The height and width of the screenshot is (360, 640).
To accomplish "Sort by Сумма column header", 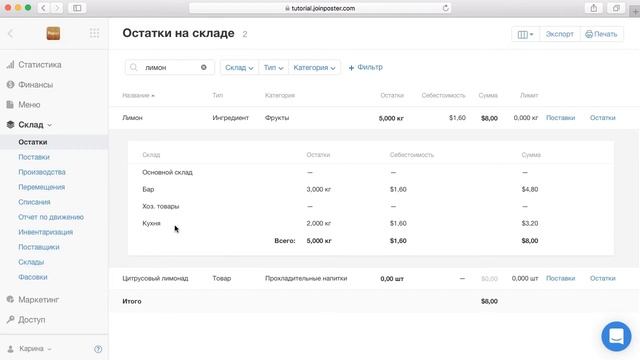I will [488, 96].
